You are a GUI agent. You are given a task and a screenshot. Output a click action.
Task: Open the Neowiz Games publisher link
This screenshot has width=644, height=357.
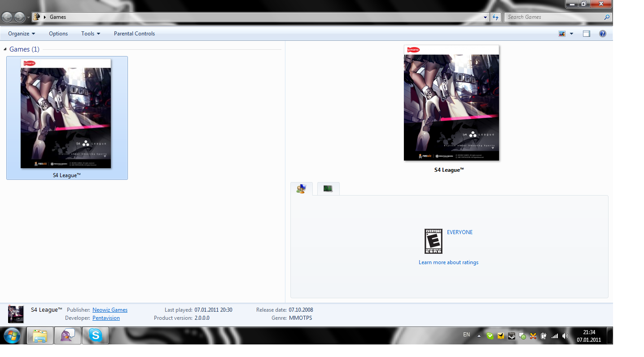pos(110,310)
